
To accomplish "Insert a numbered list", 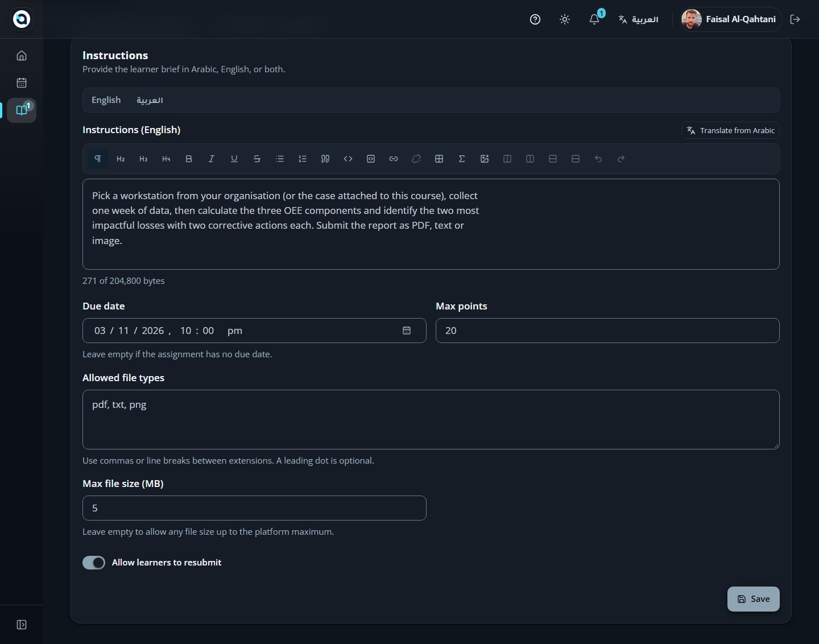I will click(303, 159).
